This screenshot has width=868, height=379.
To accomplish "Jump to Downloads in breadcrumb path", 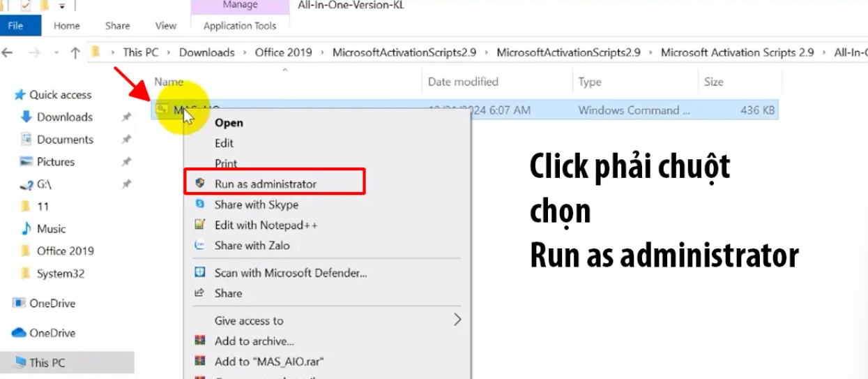I will coord(207,52).
